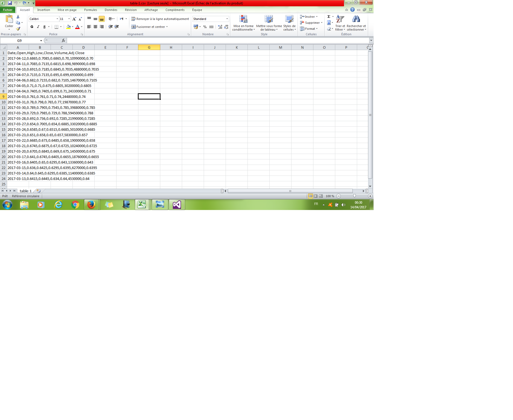Open Styles de cellules gallery
Viewport: 513px width, 420px height.
point(289,23)
